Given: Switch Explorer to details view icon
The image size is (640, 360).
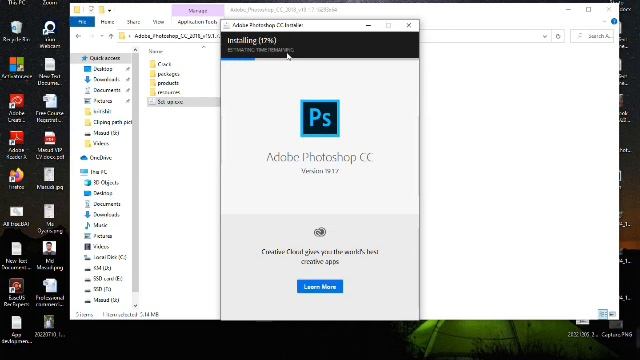Looking at the screenshot, I should coord(602,314).
